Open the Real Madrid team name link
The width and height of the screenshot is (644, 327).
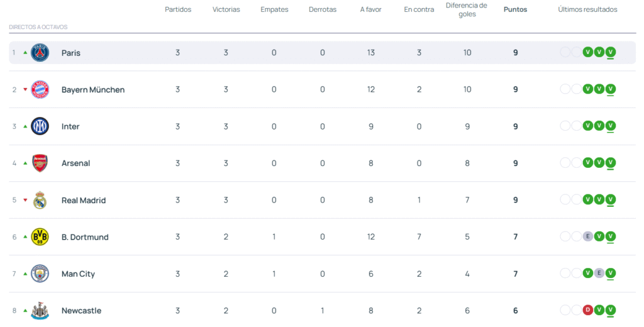point(84,201)
